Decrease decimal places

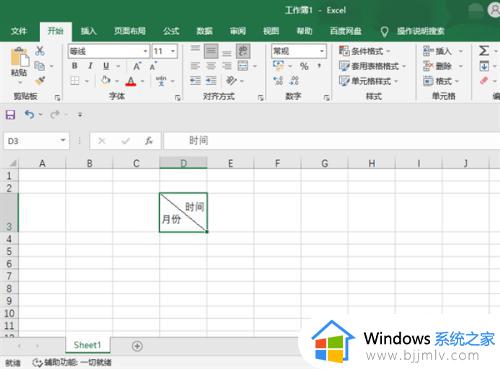point(294,81)
